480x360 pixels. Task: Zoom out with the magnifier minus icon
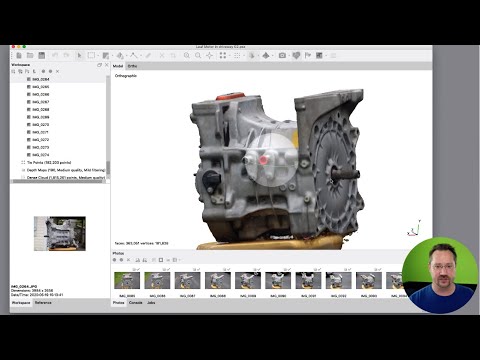(198, 55)
